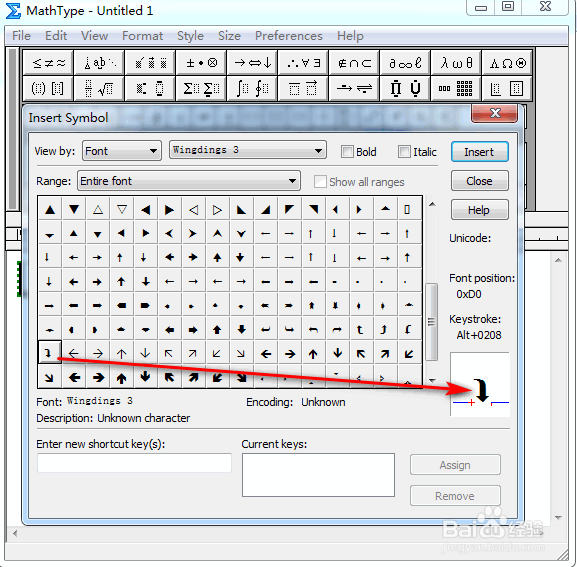
Task: Open the arrow symbols palette (→⇔↓)
Action: point(252,63)
